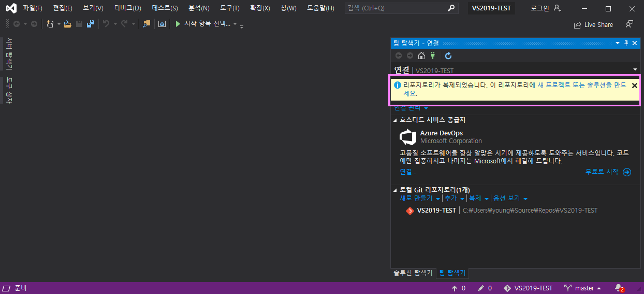Click the New Project toolbar icon
Viewport: 644px width, 294px height.
pyautogui.click(x=50, y=24)
